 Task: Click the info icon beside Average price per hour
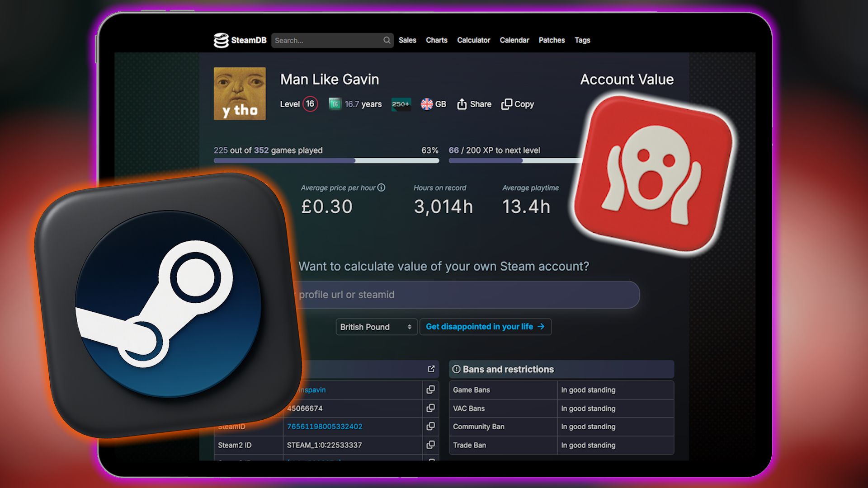click(x=381, y=188)
